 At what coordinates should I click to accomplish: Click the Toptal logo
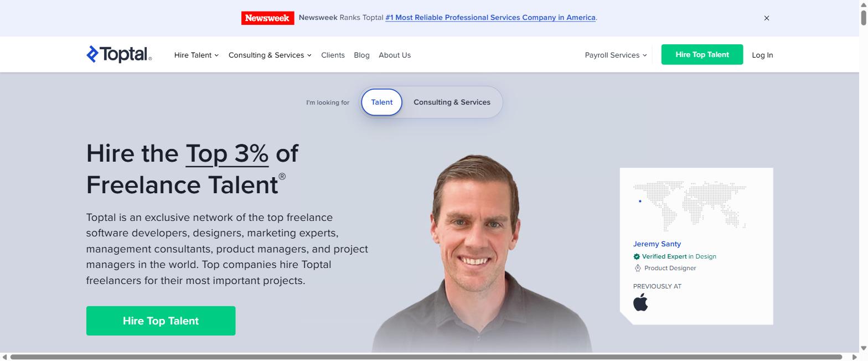(x=119, y=54)
